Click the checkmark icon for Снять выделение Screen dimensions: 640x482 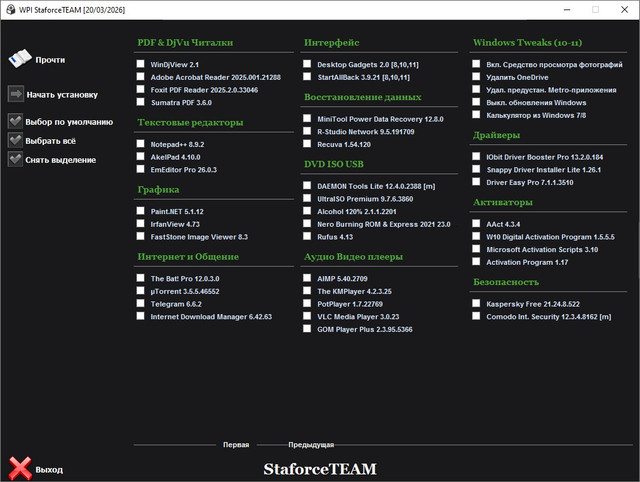(15, 159)
